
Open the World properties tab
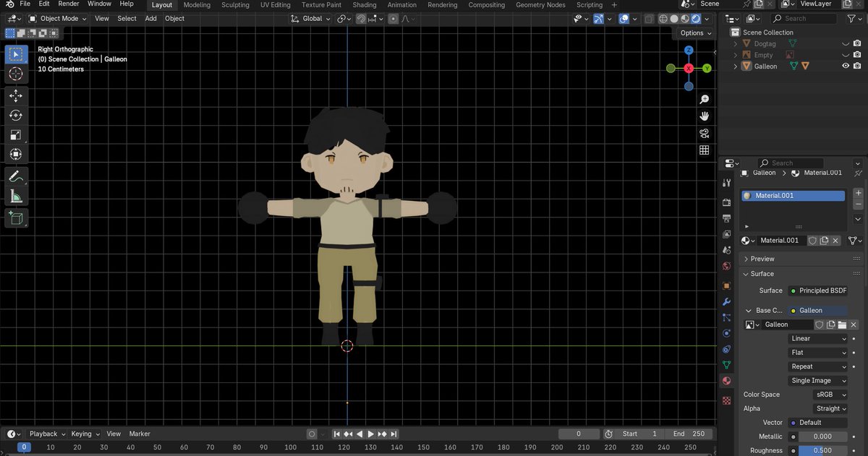click(727, 267)
